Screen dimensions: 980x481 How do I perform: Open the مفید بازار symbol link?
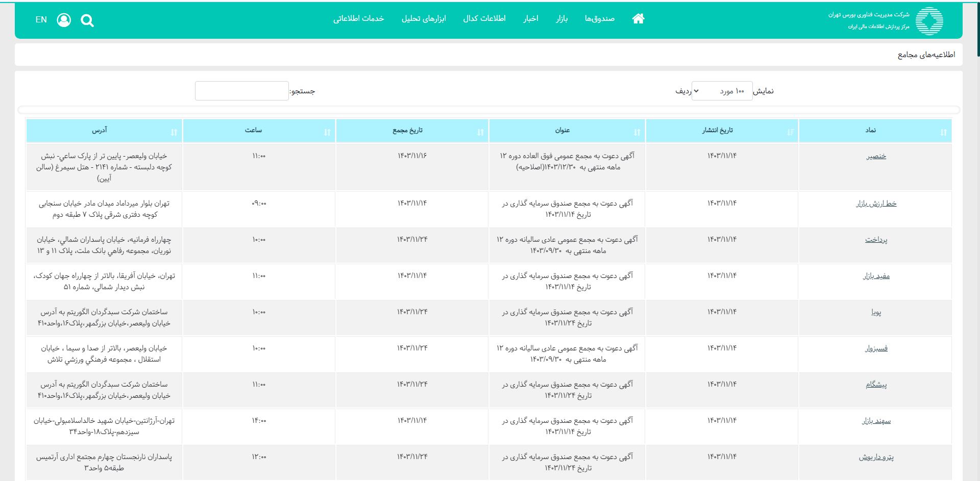coord(876,276)
